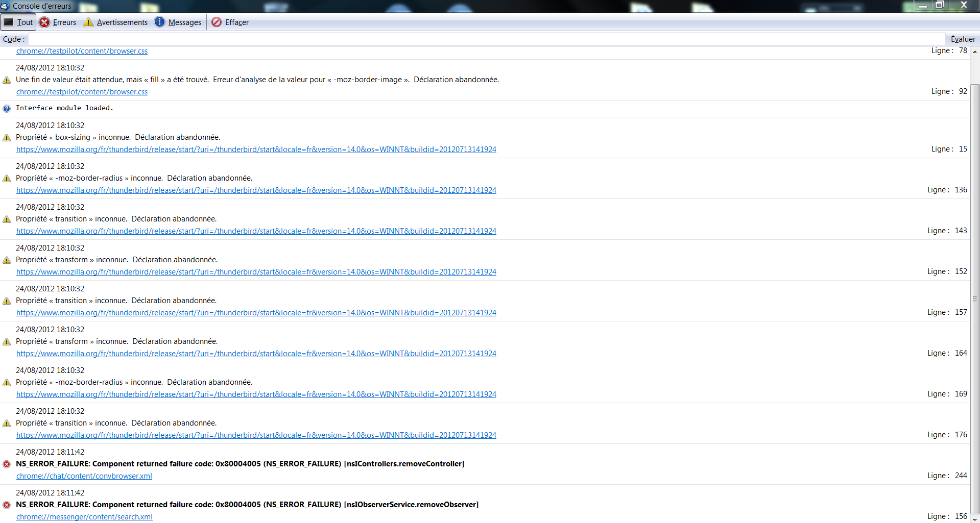
Task: Click warning icon of line 136 -moz-border-radius entry
Action: click(x=7, y=179)
